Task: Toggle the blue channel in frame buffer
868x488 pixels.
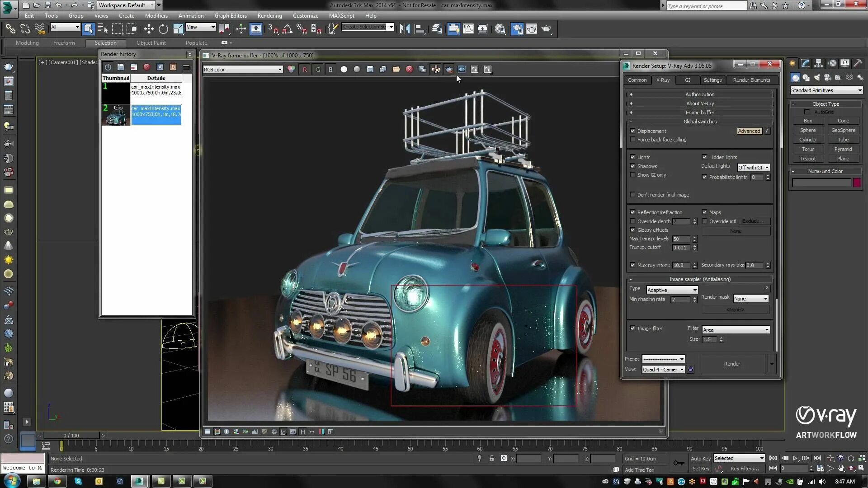Action: [330, 70]
